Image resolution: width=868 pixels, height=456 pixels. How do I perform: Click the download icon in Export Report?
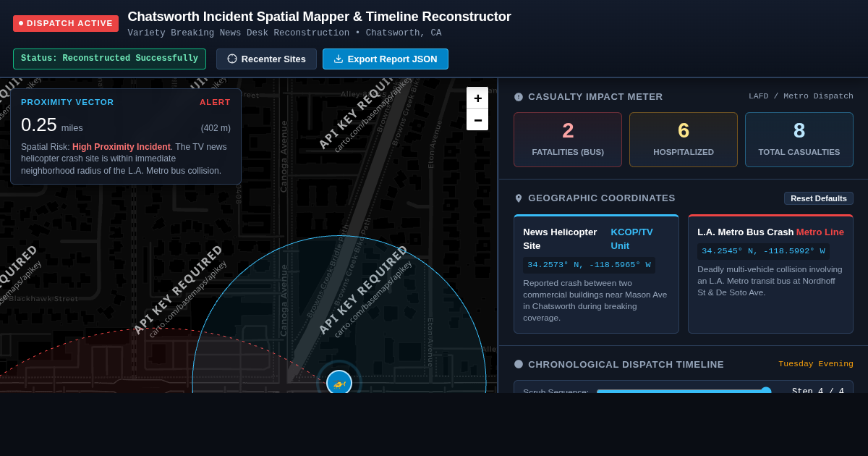coord(339,59)
